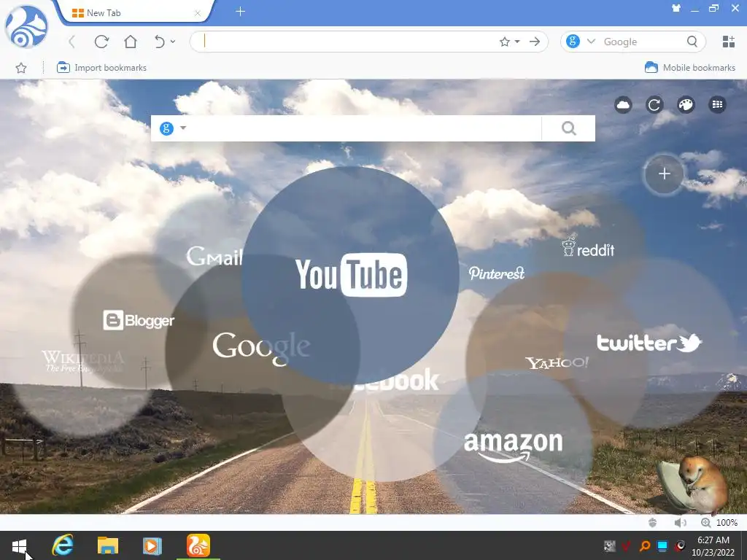The width and height of the screenshot is (747, 560).
Task: Close the New Tab tab
Action: (197, 13)
